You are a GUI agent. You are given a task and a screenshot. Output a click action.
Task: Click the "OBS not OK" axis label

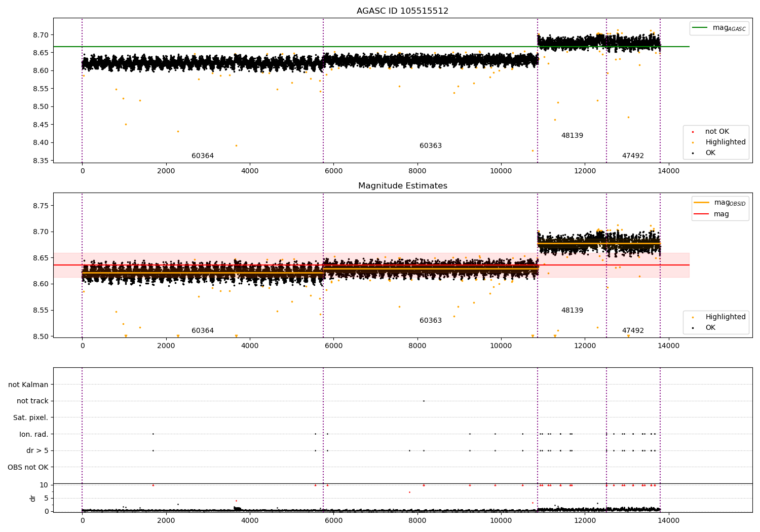[x=28, y=467]
